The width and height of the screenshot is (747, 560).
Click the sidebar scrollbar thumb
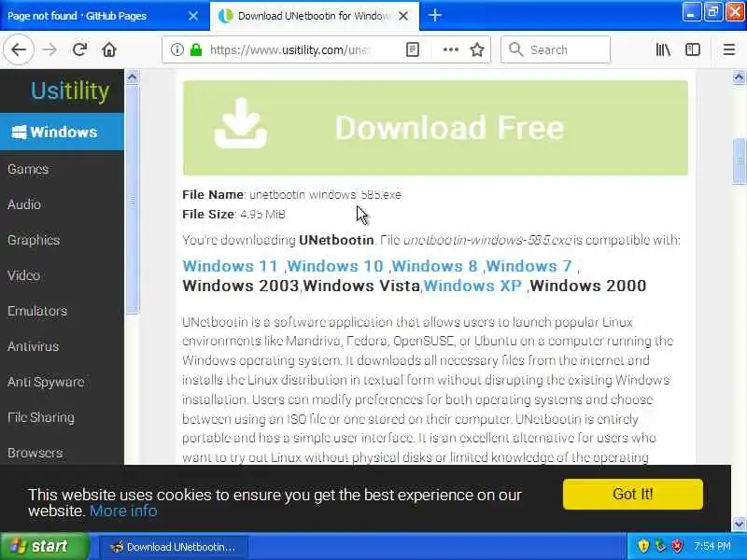pyautogui.click(x=132, y=199)
